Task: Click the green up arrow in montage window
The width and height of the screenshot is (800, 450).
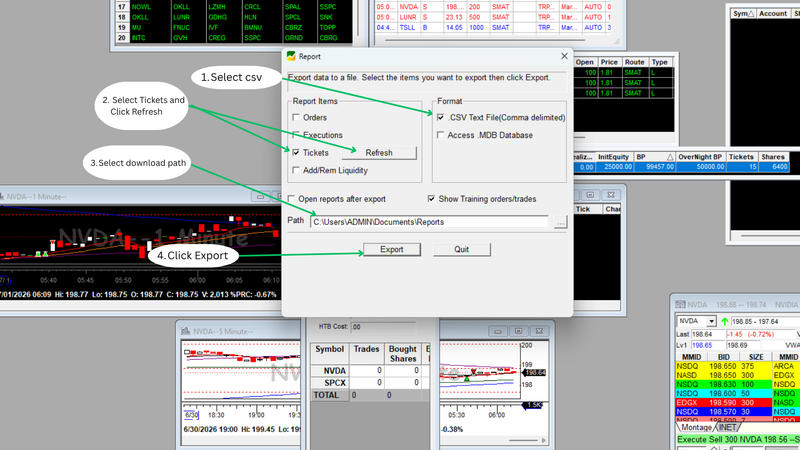Action: pyautogui.click(x=724, y=321)
